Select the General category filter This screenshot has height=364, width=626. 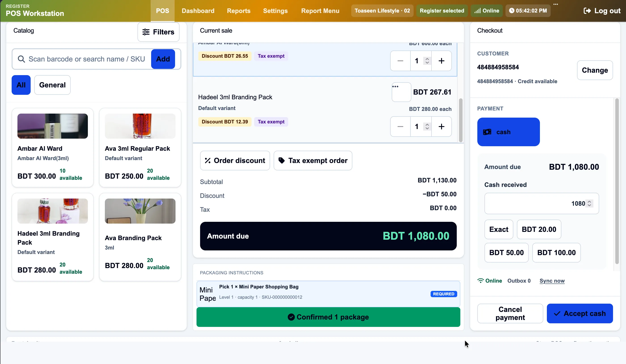click(x=52, y=85)
